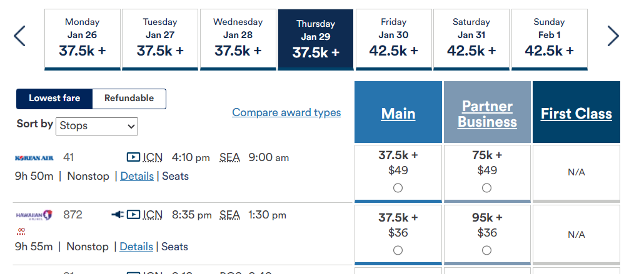The height and width of the screenshot is (274, 644).
Task: Click the red infinity icon under Hawaiian
Action: 21,231
